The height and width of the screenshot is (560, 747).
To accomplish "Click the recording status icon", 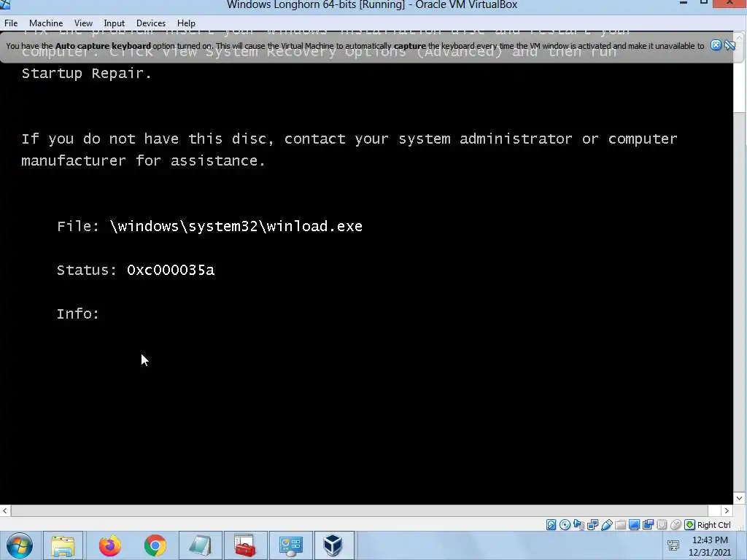I will (648, 525).
